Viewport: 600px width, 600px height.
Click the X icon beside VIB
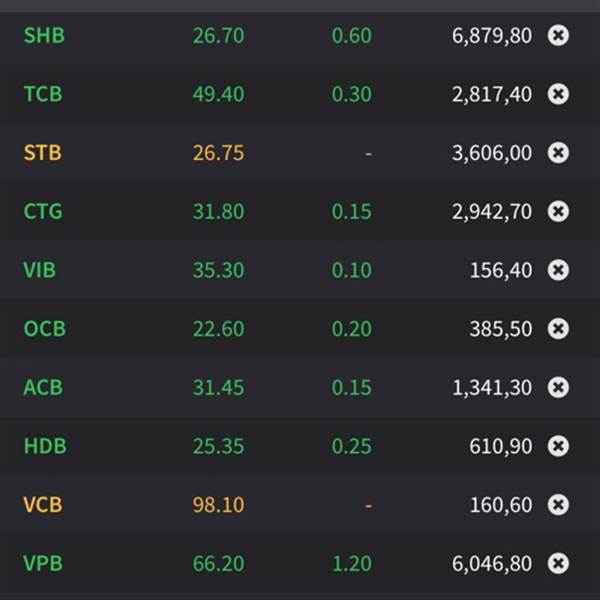click(x=558, y=270)
